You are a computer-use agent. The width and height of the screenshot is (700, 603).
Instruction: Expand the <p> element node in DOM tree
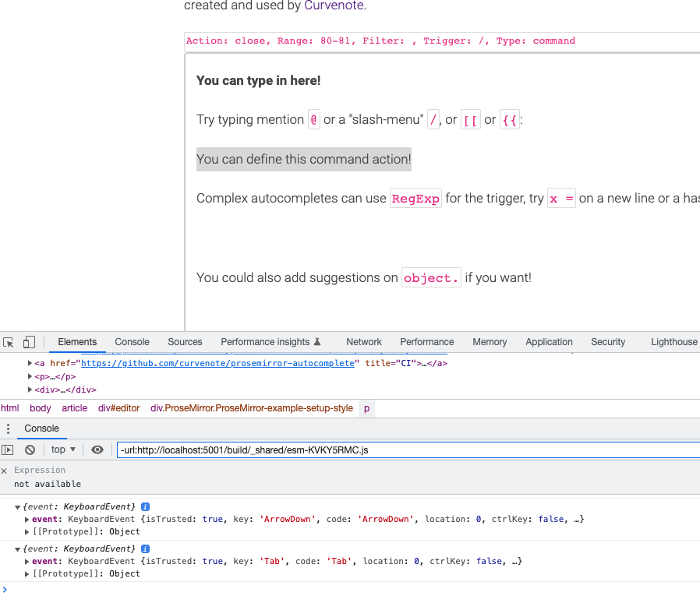(30, 377)
